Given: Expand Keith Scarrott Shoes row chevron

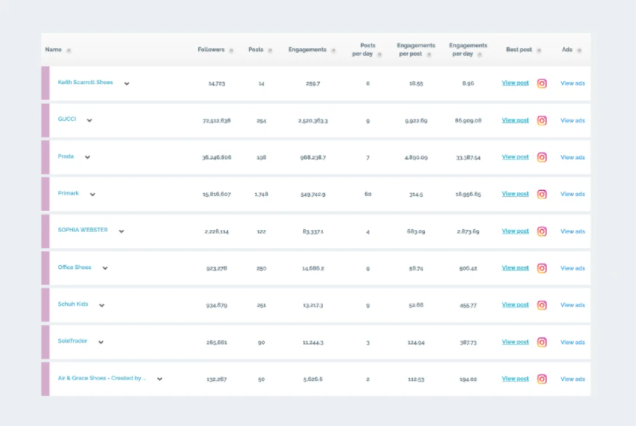Looking at the screenshot, I should tap(127, 84).
